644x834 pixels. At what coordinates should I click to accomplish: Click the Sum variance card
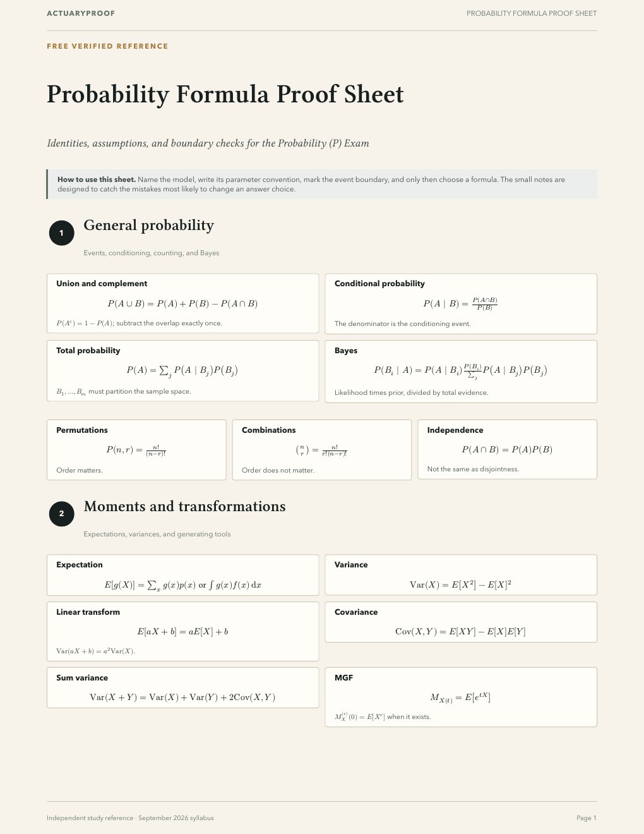click(182, 687)
